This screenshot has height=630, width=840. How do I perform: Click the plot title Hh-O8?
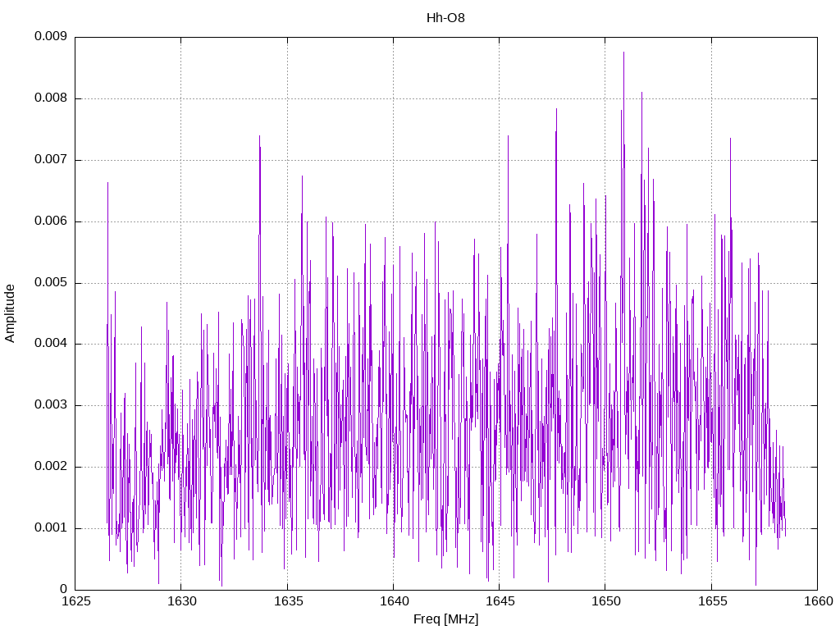tap(445, 18)
